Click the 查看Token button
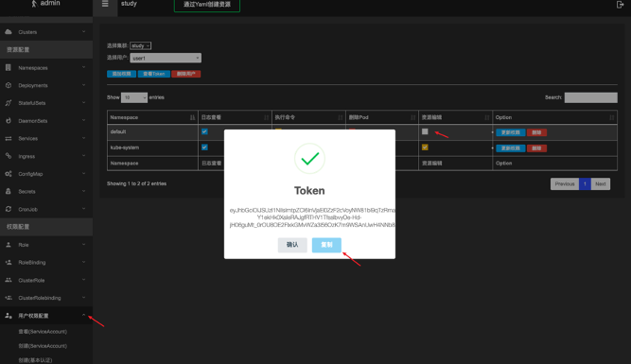This screenshot has height=364, width=631. coord(153,74)
